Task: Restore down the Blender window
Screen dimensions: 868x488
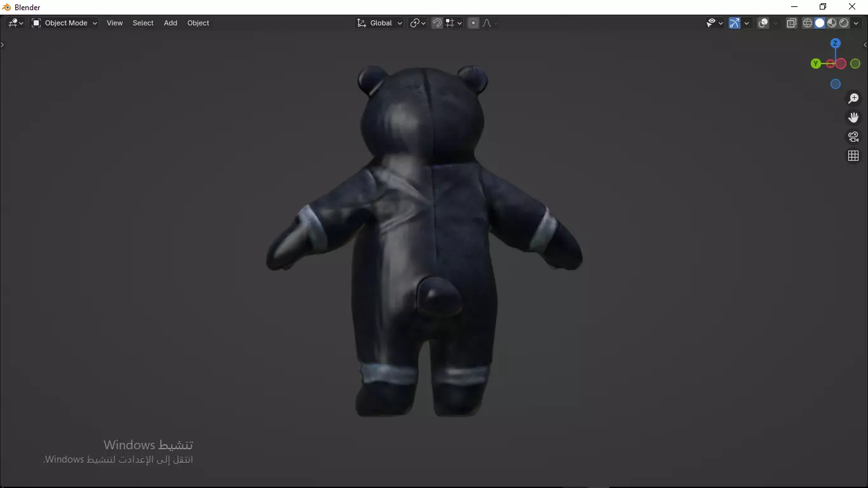Action: coord(823,7)
